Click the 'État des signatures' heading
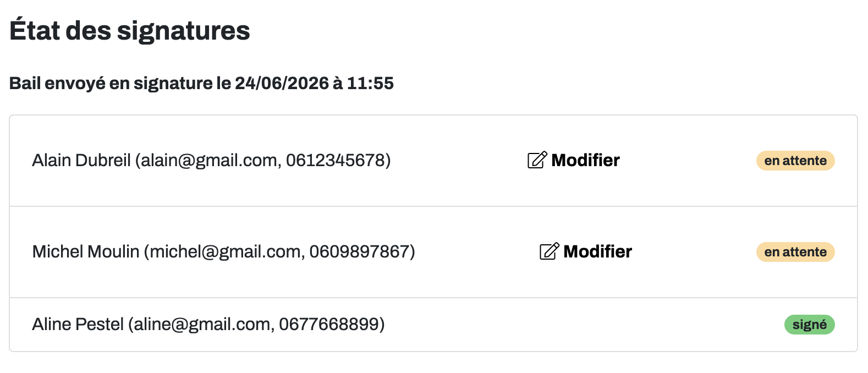The width and height of the screenshot is (868, 373). click(130, 30)
